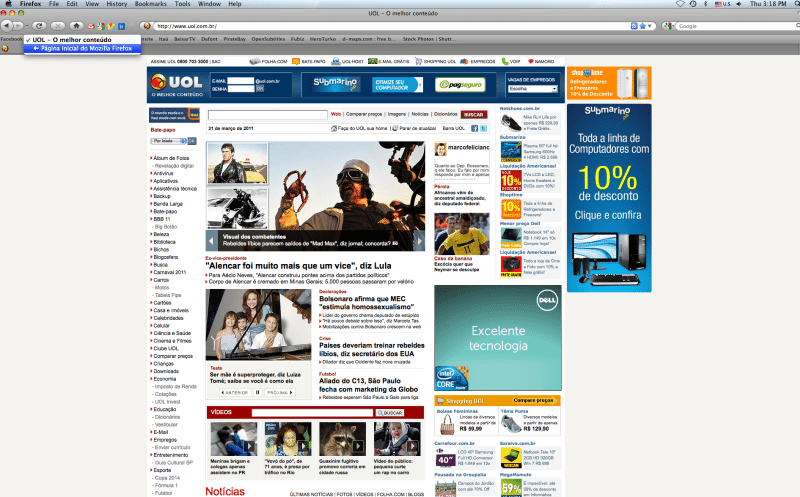Open the Home page toolbar icon
This screenshot has width=800, height=497.
76,26
